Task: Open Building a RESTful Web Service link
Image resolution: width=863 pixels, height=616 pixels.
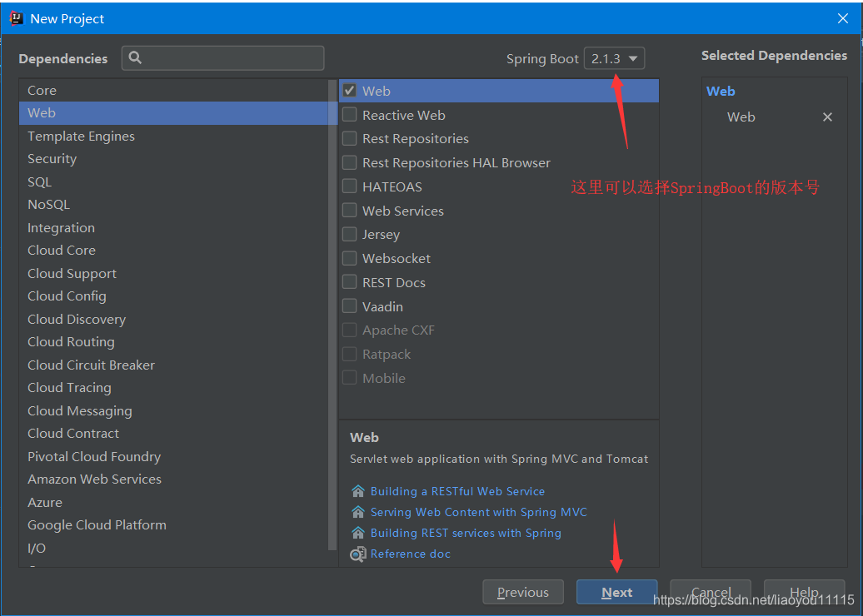Action: [457, 491]
